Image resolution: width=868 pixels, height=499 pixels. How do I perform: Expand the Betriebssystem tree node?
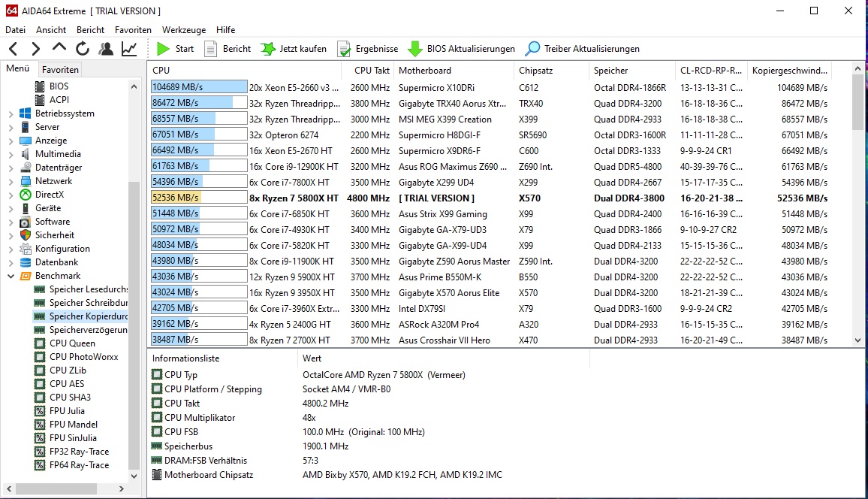click(x=11, y=113)
